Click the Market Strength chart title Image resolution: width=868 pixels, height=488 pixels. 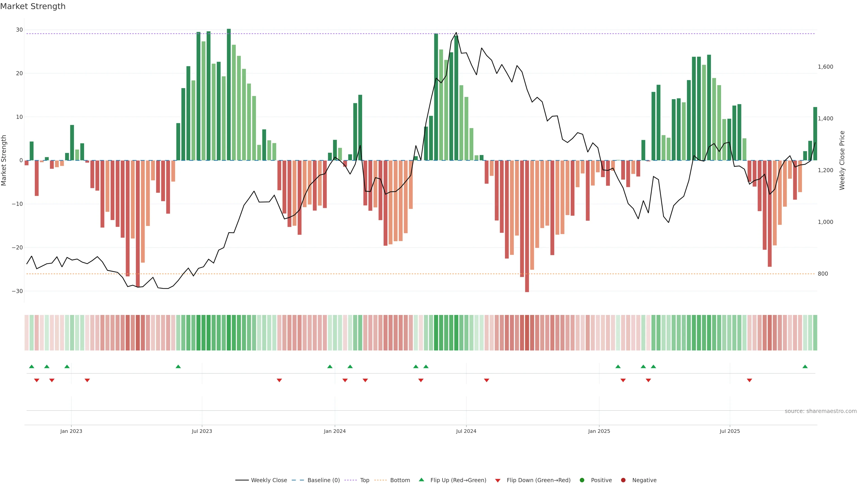[33, 6]
